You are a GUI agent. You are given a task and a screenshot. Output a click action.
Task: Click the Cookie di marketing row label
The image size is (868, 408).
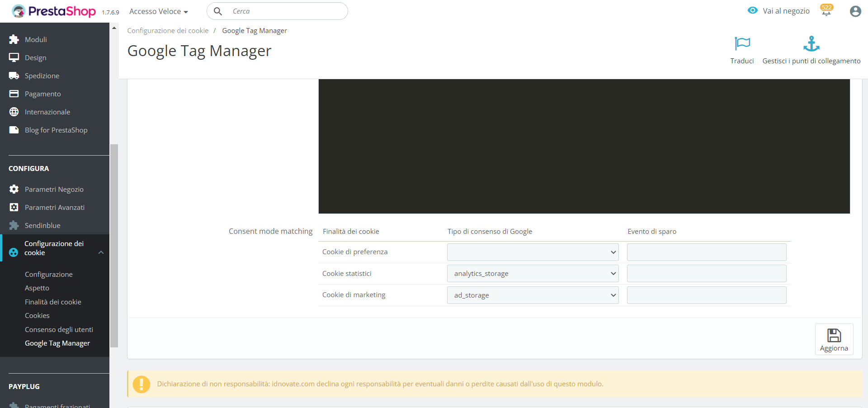click(354, 295)
